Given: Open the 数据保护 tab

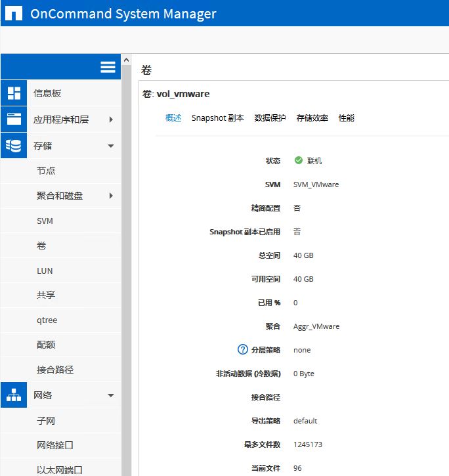Looking at the screenshot, I should coord(270,118).
